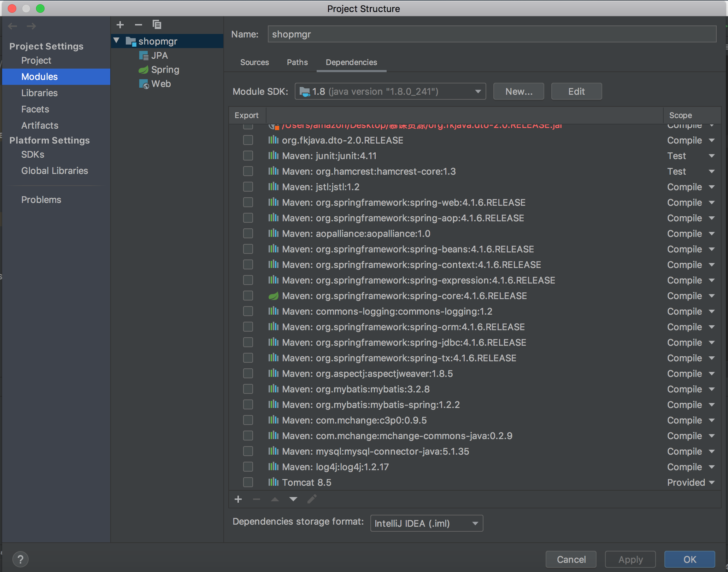The height and width of the screenshot is (572, 728).
Task: Click the add module plus icon
Action: (120, 25)
